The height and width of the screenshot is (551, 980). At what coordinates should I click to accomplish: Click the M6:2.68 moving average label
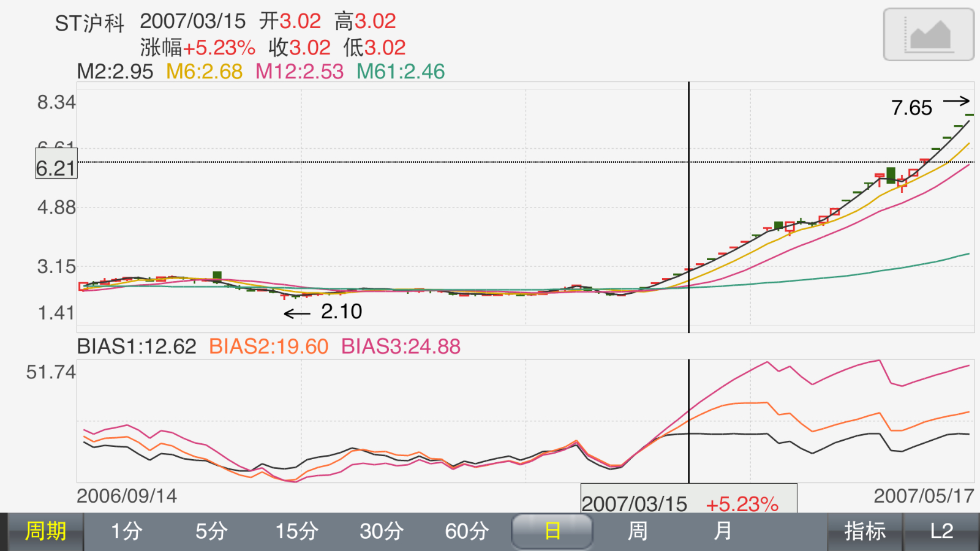click(x=205, y=72)
